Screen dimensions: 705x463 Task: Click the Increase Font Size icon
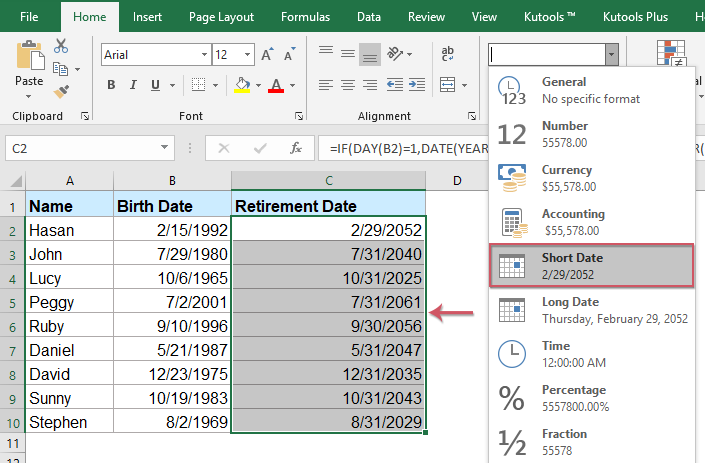coord(268,54)
